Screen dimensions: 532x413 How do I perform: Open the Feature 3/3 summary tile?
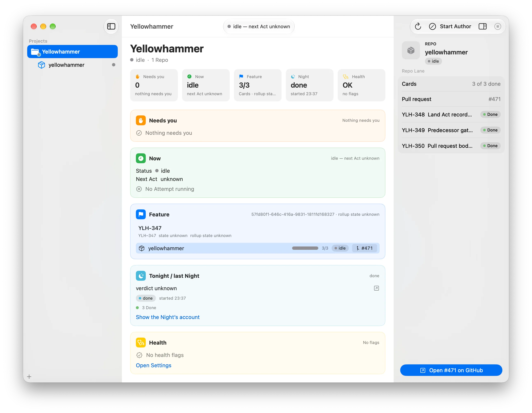258,85
